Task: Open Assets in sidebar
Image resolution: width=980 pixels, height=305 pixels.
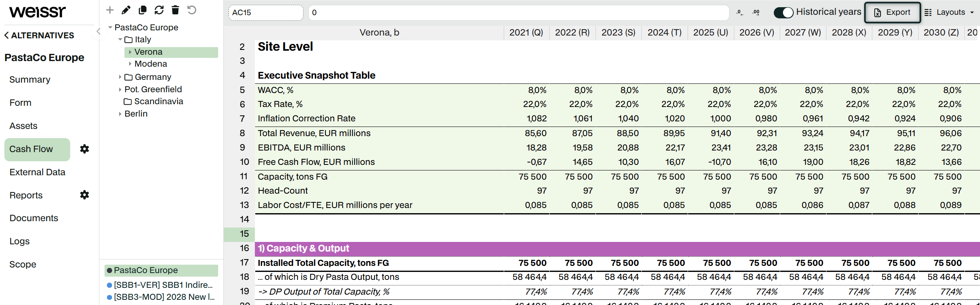Action: [x=23, y=126]
